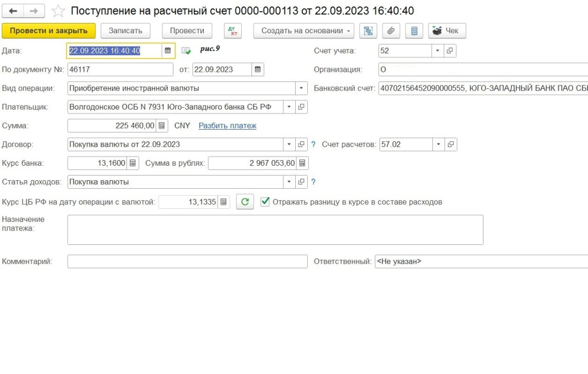Screen dimensions: 588x374
Task: Open calculator for Сумма field
Action: click(162, 126)
